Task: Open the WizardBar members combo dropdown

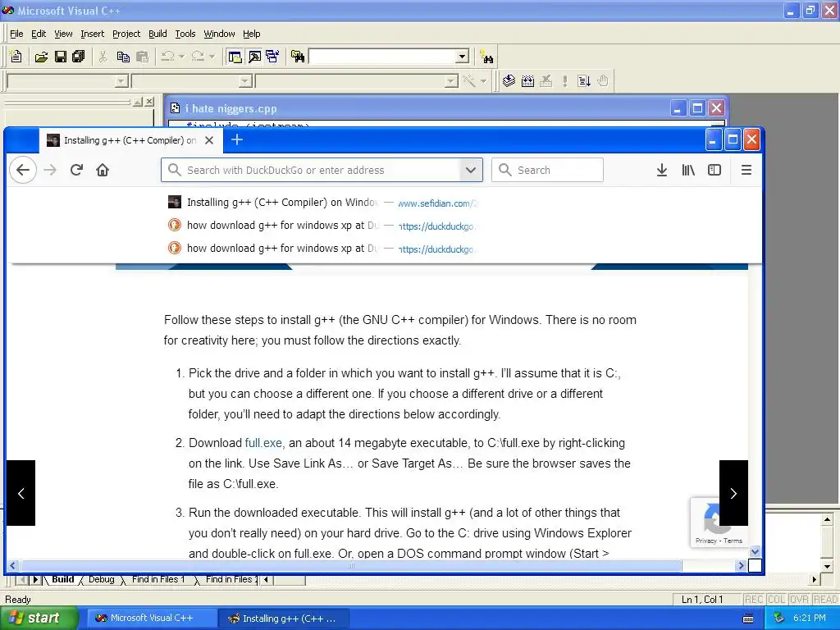Action: [451, 81]
